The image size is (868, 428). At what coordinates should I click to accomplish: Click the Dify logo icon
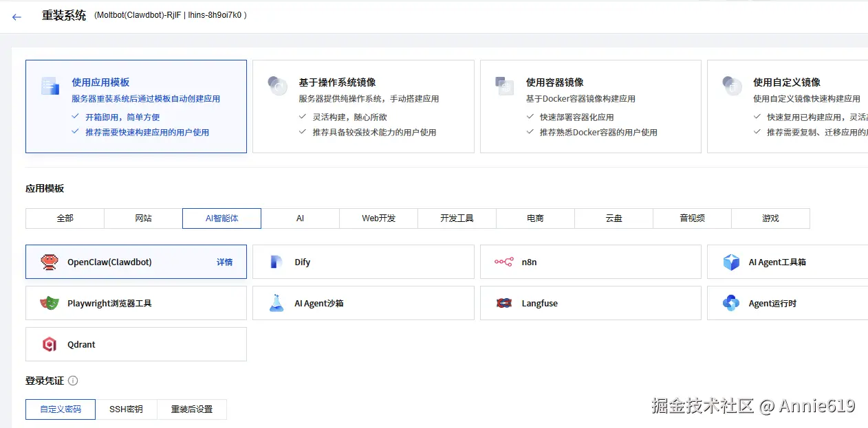[276, 262]
